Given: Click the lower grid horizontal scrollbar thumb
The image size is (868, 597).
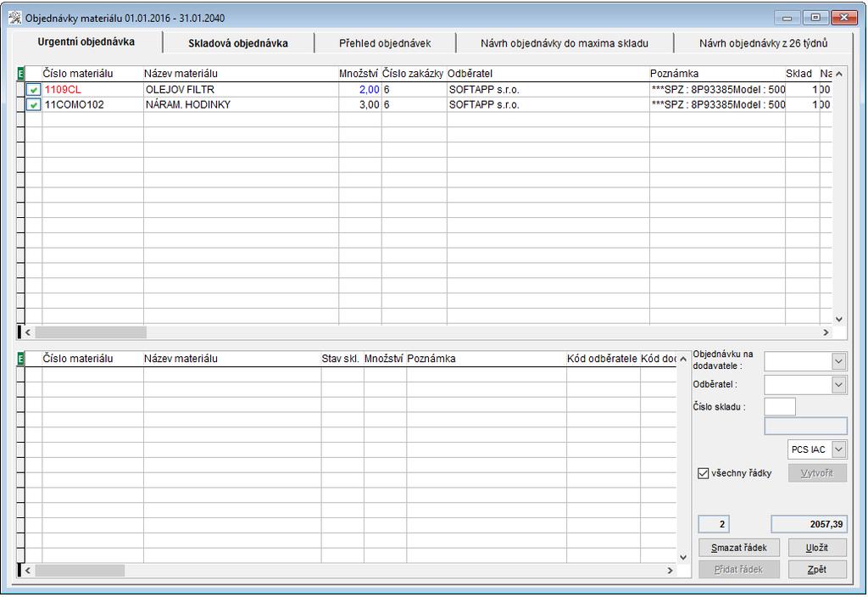Looking at the screenshot, I should pos(80,571).
